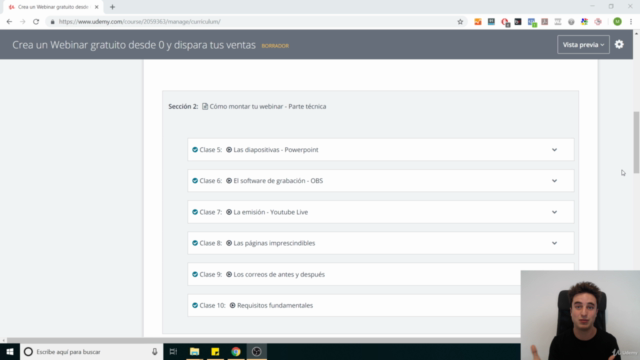Click video icon beside Las páginas imprescindibles
Viewport: 640px width, 360px height.
tap(229, 243)
